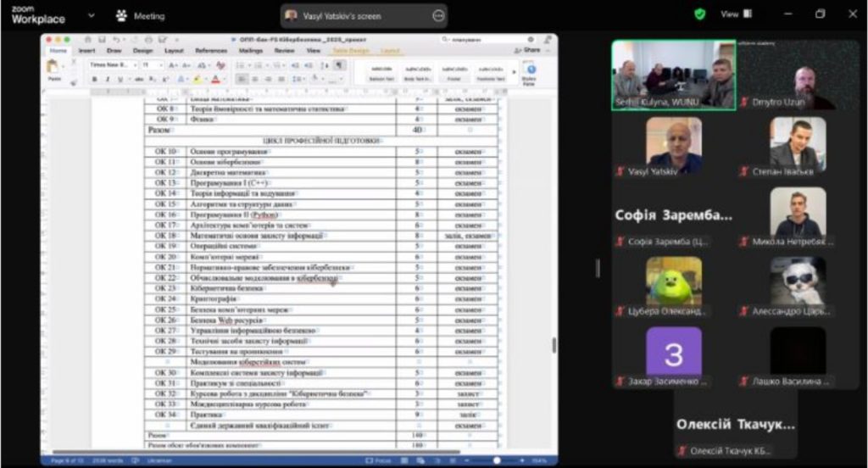Click the green encryption shield icon
Viewport: 868px width, 468px height.
699,14
